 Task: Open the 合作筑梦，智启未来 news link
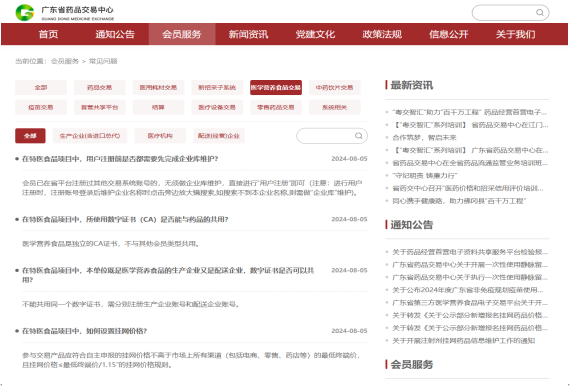click(x=424, y=137)
